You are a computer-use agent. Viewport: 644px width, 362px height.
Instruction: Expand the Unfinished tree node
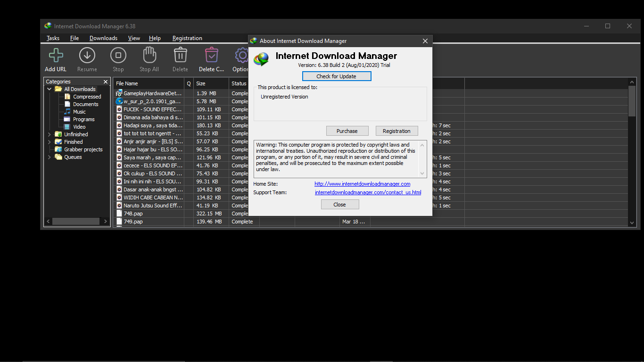50,134
